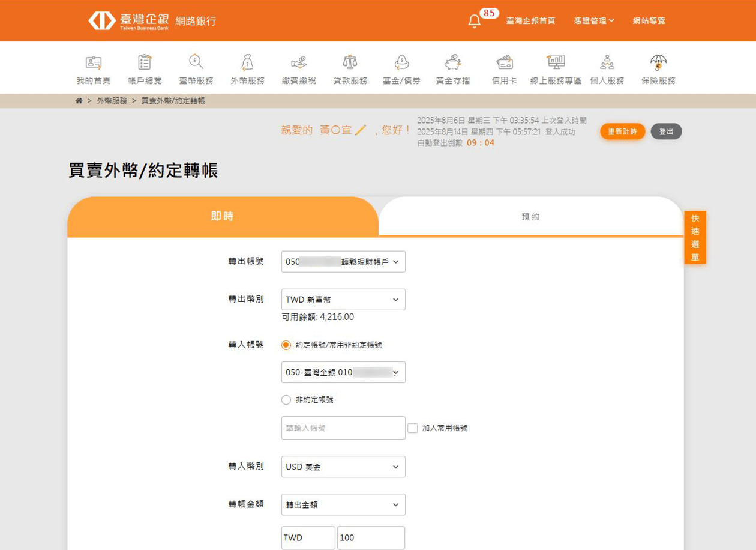Image resolution: width=756 pixels, height=550 pixels.
Task: Check the 加入常用帳號 checkbox
Action: coord(412,428)
